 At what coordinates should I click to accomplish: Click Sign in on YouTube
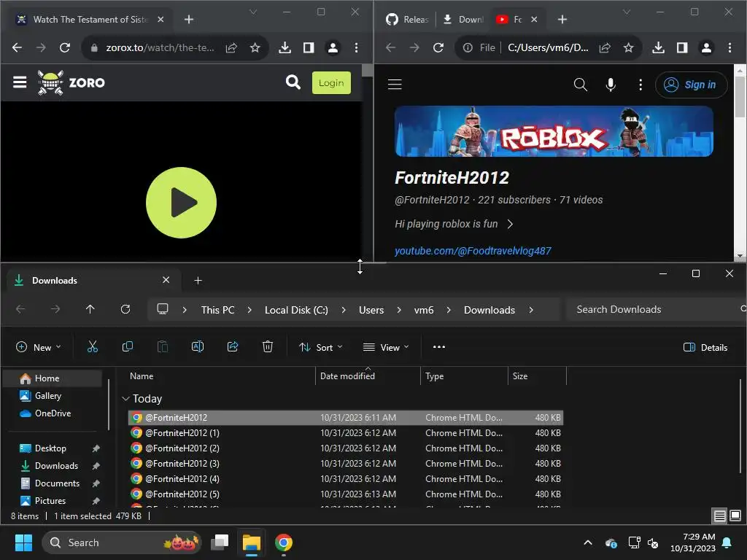692,85
